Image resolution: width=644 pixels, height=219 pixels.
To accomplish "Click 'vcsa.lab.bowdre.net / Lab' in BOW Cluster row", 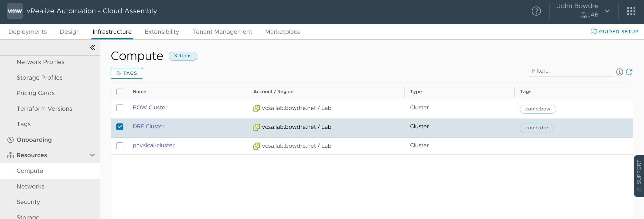I will tap(297, 108).
